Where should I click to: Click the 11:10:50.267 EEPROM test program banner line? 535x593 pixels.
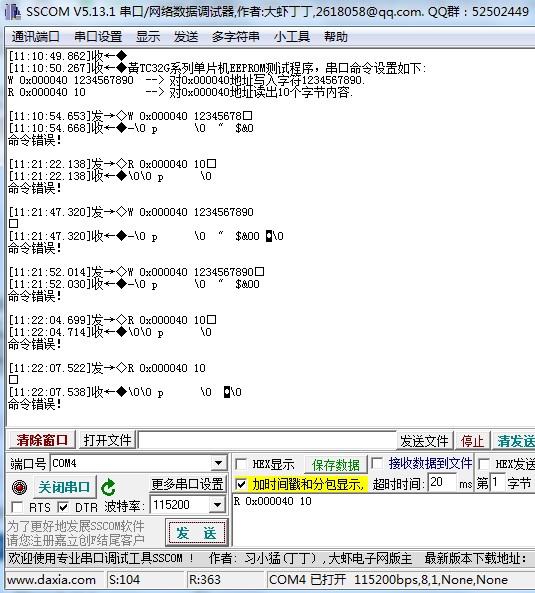217,68
